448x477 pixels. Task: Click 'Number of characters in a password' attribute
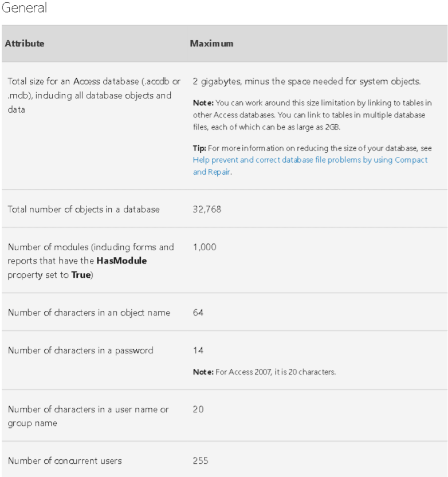(81, 350)
